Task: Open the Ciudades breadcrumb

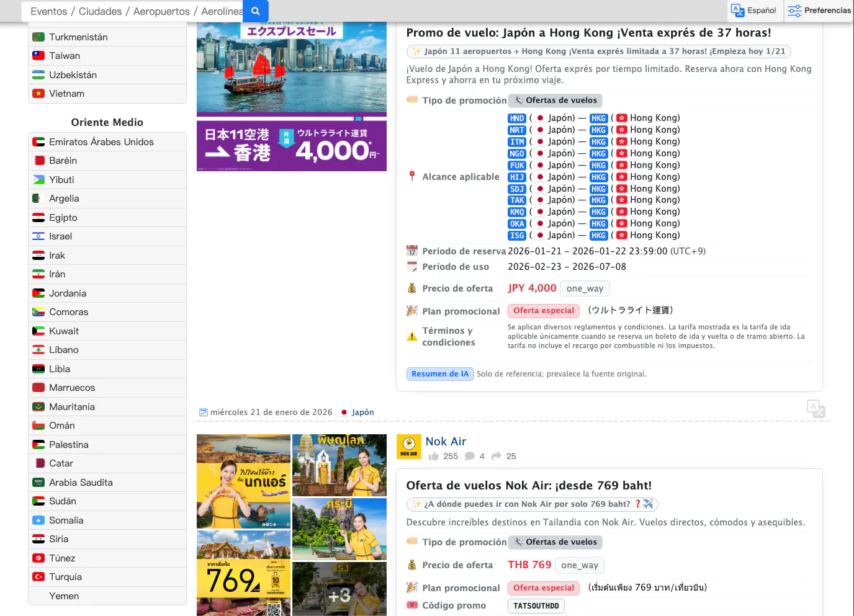Action: (x=100, y=11)
